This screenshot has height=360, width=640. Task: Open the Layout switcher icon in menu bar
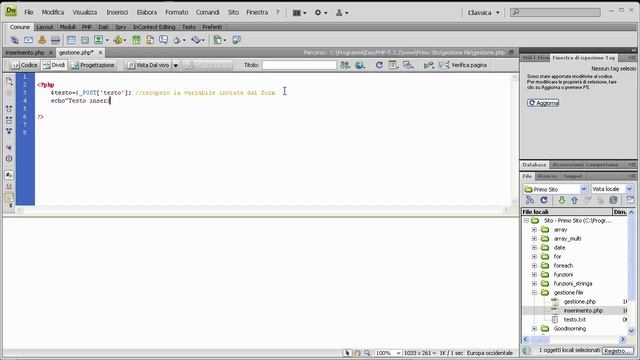pyautogui.click(x=299, y=13)
